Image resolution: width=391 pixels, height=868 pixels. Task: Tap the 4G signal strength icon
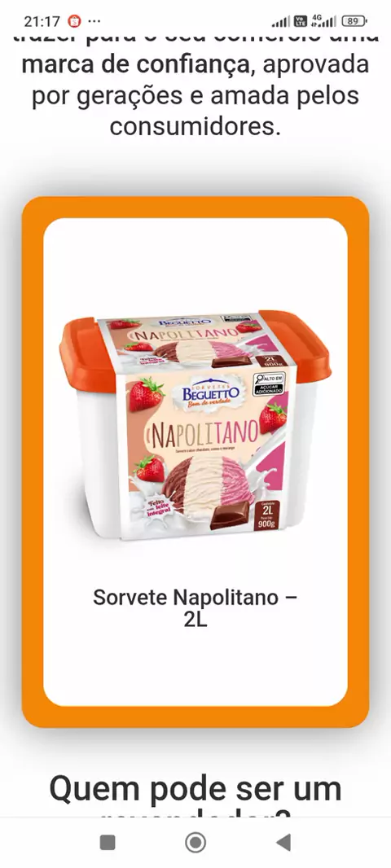[324, 22]
